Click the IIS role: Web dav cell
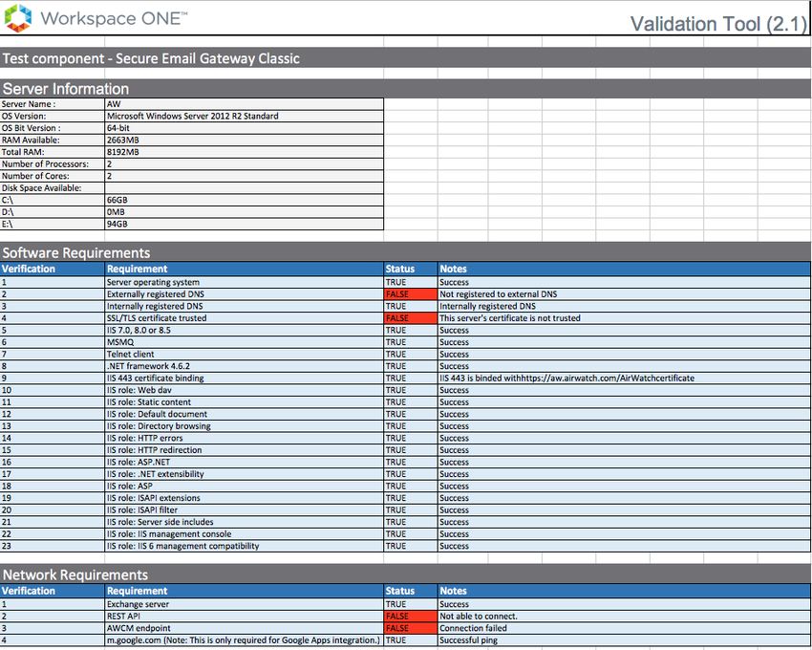This screenshot has width=812, height=650. (x=244, y=390)
